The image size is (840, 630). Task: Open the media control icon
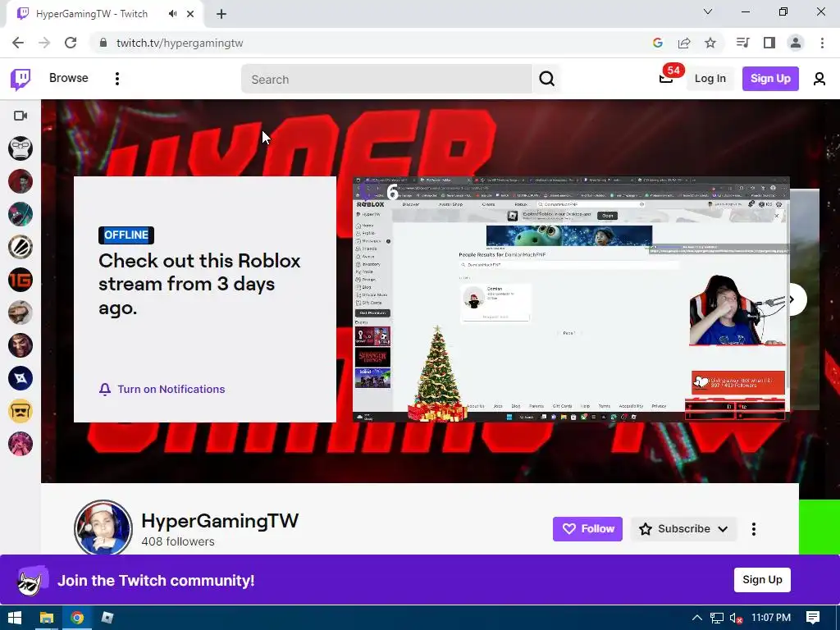pyautogui.click(x=742, y=43)
